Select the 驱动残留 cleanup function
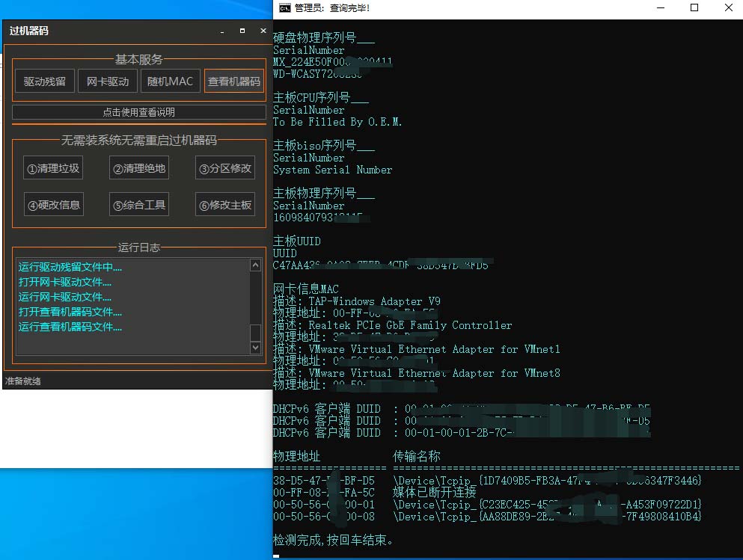Image resolution: width=743 pixels, height=560 pixels. (x=44, y=81)
